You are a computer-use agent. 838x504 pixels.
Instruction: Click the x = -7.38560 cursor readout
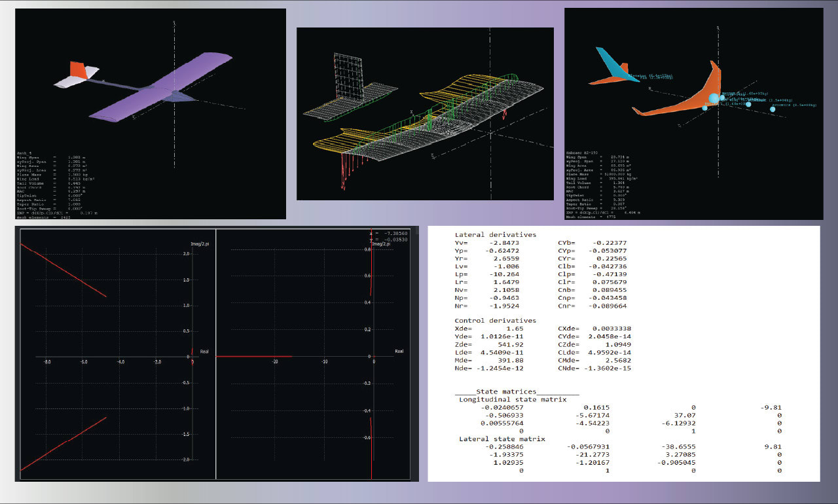389,233
